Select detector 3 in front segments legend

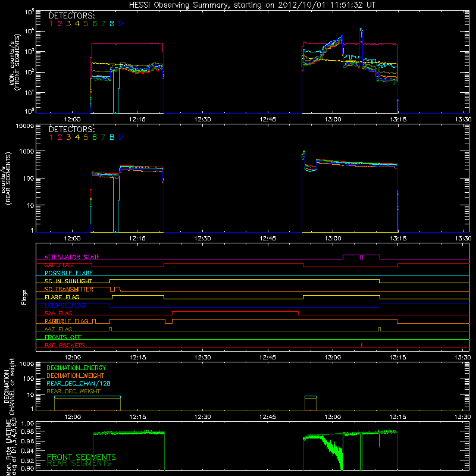pyautogui.click(x=68, y=24)
